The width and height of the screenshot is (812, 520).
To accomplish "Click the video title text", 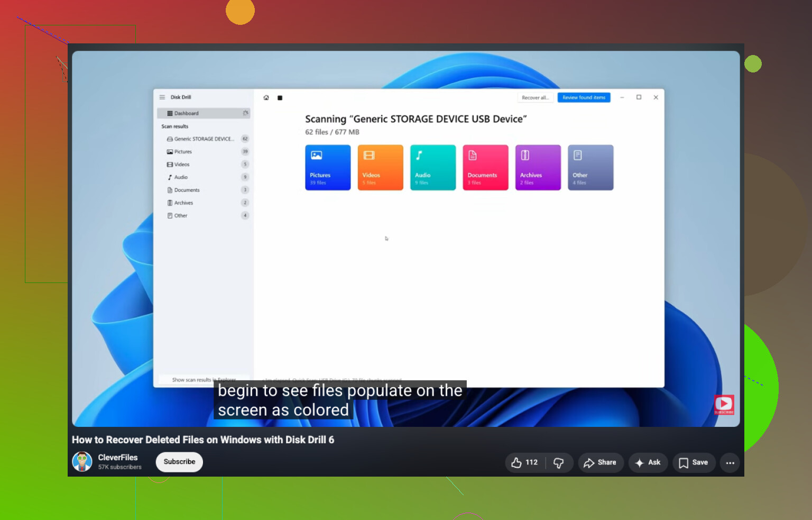I will point(203,440).
